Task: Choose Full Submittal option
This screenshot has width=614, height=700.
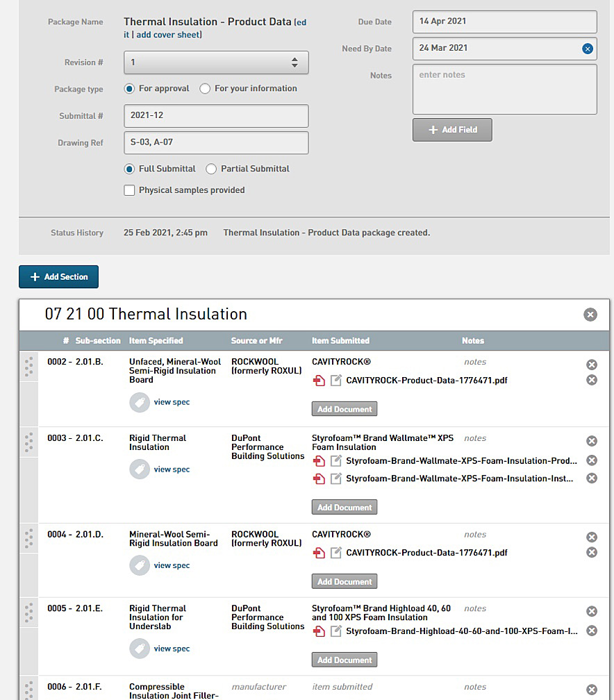Action: [129, 169]
